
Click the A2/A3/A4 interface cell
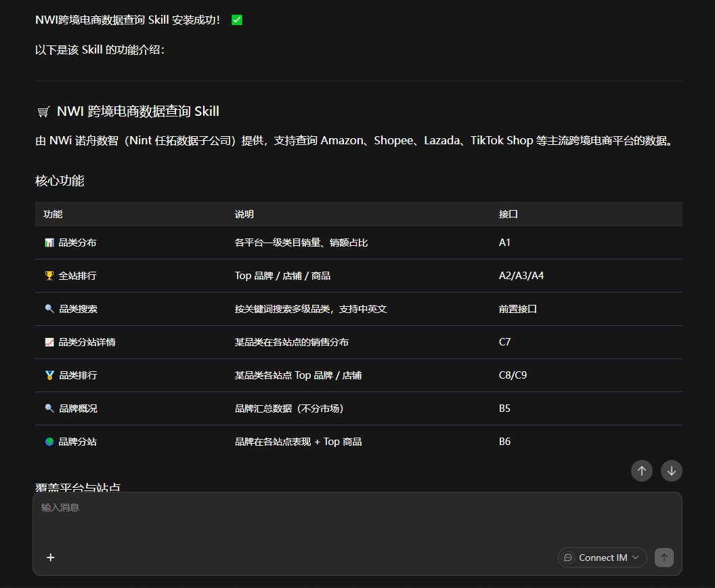click(x=521, y=276)
